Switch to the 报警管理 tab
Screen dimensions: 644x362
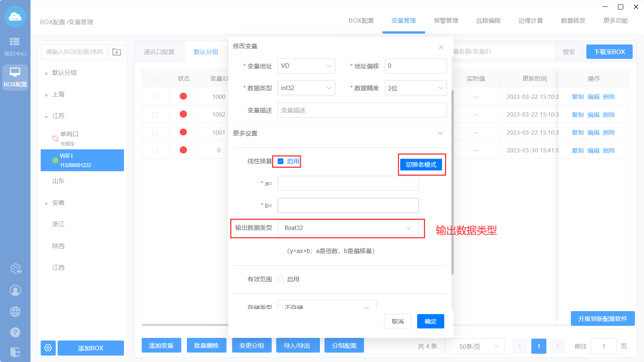(446, 21)
